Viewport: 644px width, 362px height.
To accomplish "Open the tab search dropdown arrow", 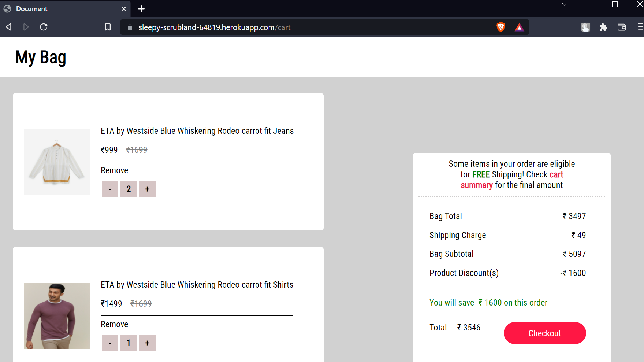I will click(x=564, y=4).
